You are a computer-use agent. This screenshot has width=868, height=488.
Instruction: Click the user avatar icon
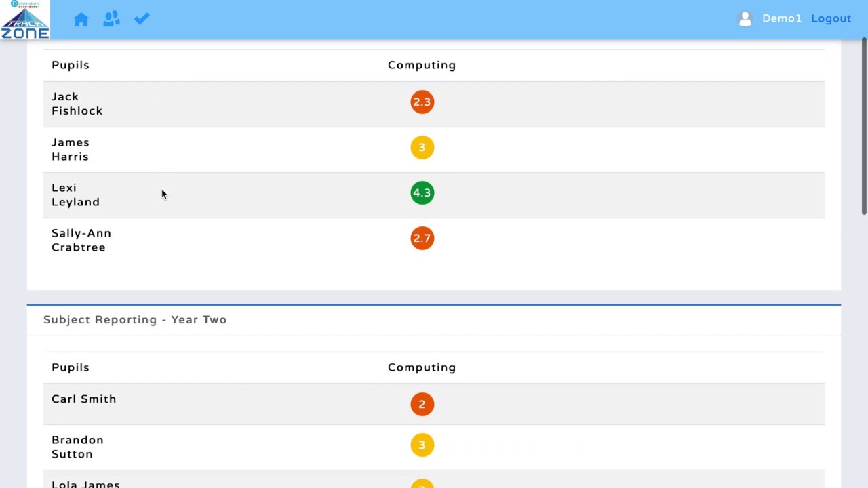(x=745, y=19)
